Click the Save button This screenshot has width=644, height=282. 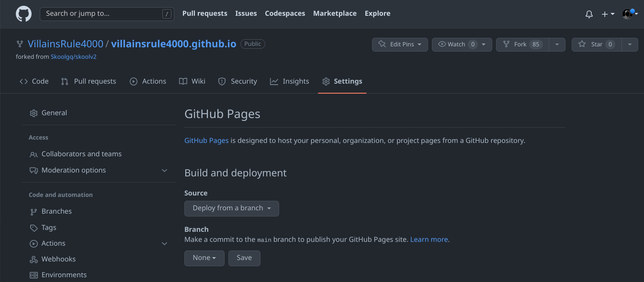(x=244, y=258)
